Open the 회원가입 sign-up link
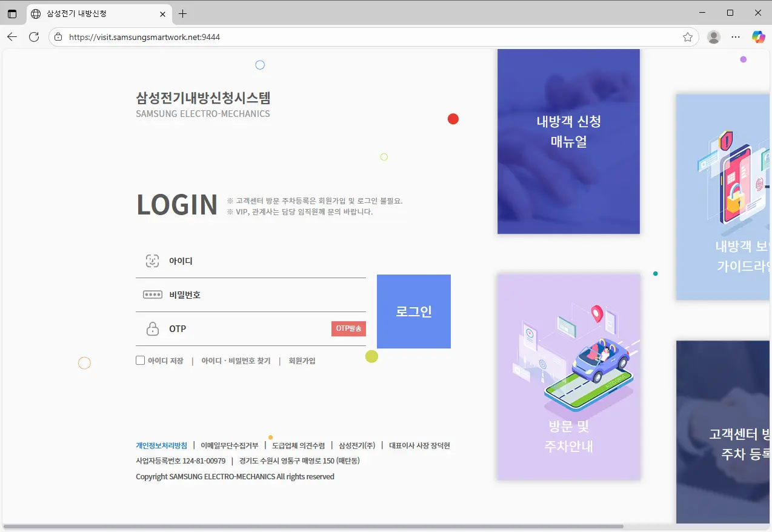 coord(302,361)
